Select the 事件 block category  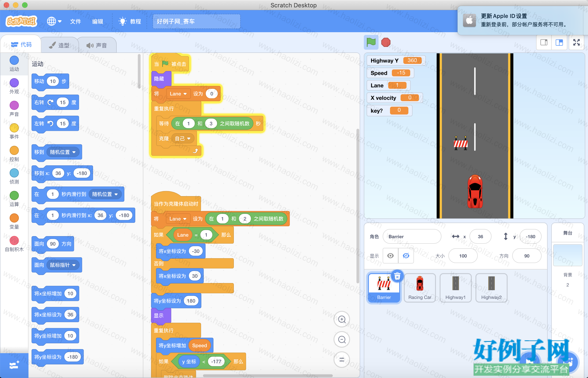tap(14, 131)
